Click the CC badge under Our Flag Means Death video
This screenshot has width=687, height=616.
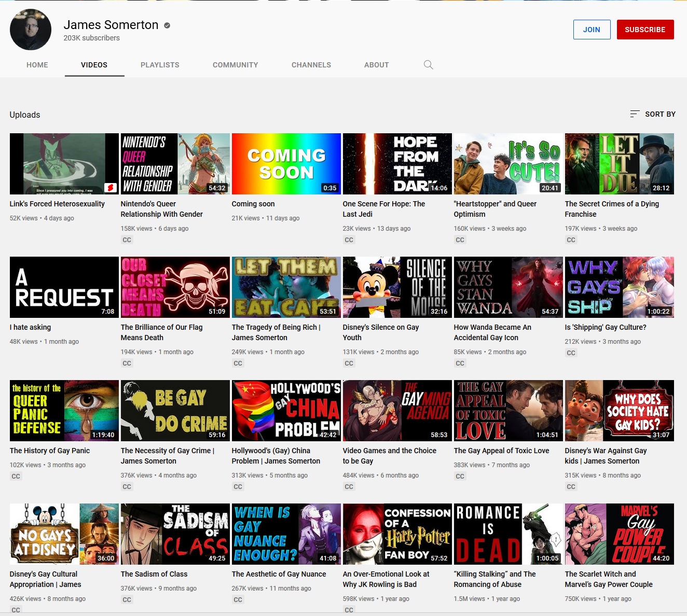127,363
